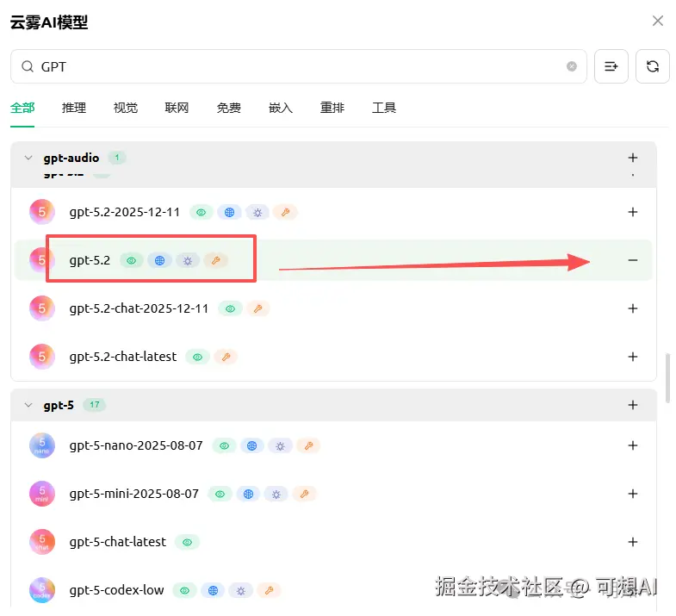Switch to the 嵌入 tab
The height and width of the screenshot is (616, 676).
point(280,108)
